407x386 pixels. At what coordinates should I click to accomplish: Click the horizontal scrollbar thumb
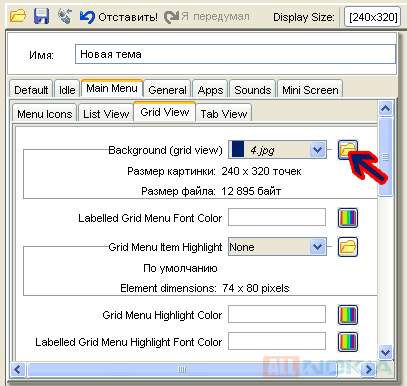pos(182,369)
